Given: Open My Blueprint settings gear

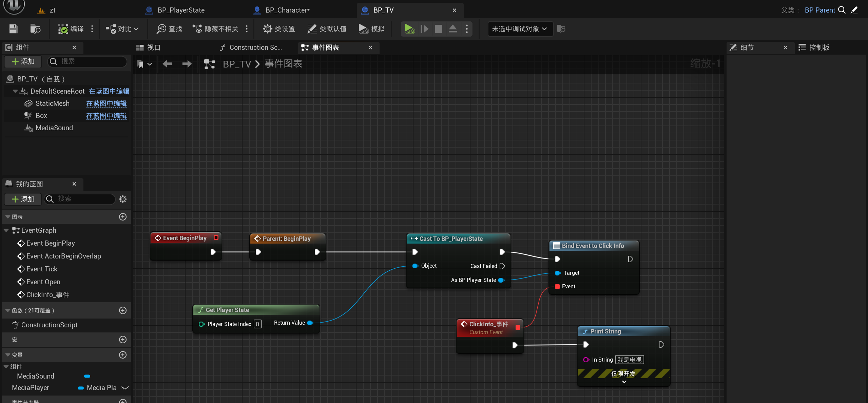Looking at the screenshot, I should click(123, 199).
